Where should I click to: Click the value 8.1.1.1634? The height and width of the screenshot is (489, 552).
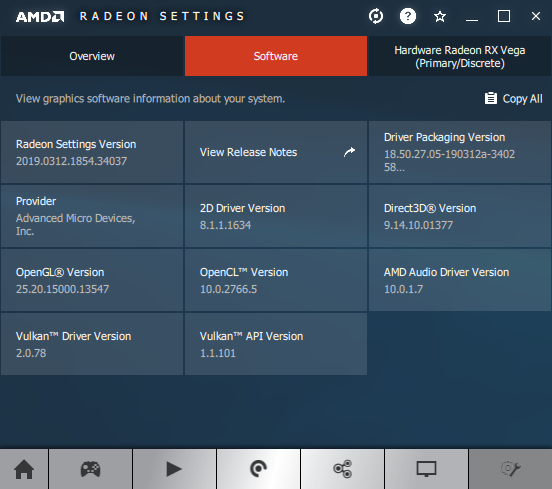click(226, 225)
